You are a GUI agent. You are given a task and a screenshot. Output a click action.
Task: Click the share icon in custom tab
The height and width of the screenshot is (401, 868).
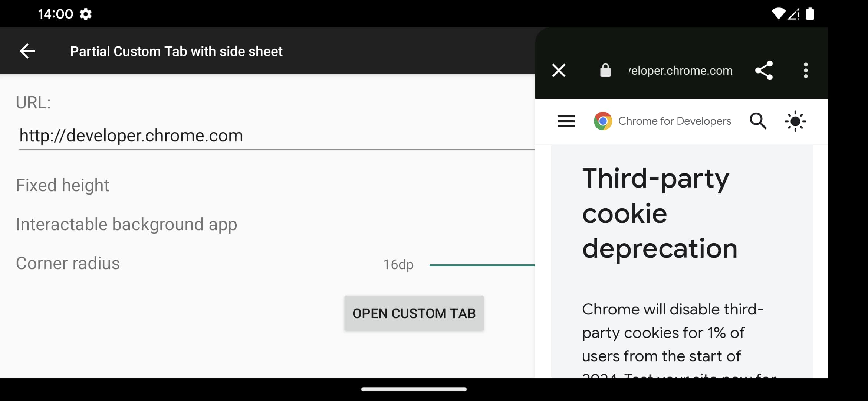pyautogui.click(x=765, y=71)
